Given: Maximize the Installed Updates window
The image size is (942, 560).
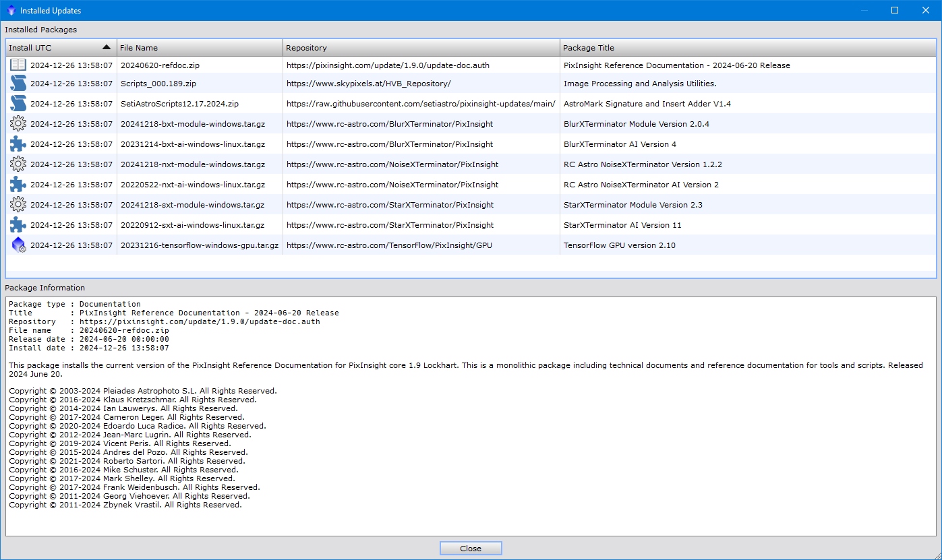Looking at the screenshot, I should click(x=895, y=10).
